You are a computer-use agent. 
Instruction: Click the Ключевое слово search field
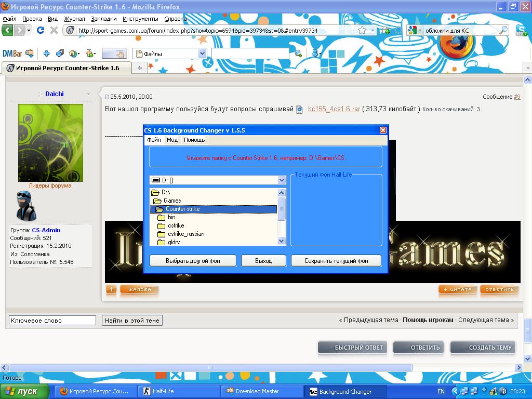coord(52,320)
